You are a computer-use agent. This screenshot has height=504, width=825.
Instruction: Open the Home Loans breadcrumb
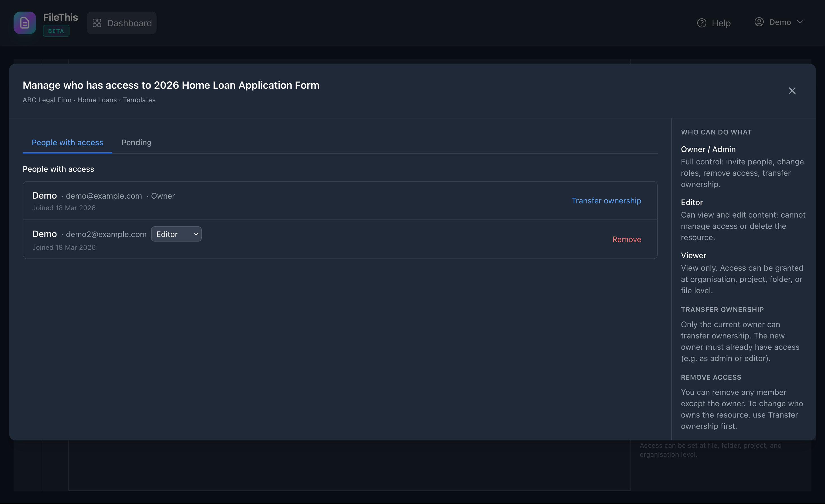(x=97, y=100)
